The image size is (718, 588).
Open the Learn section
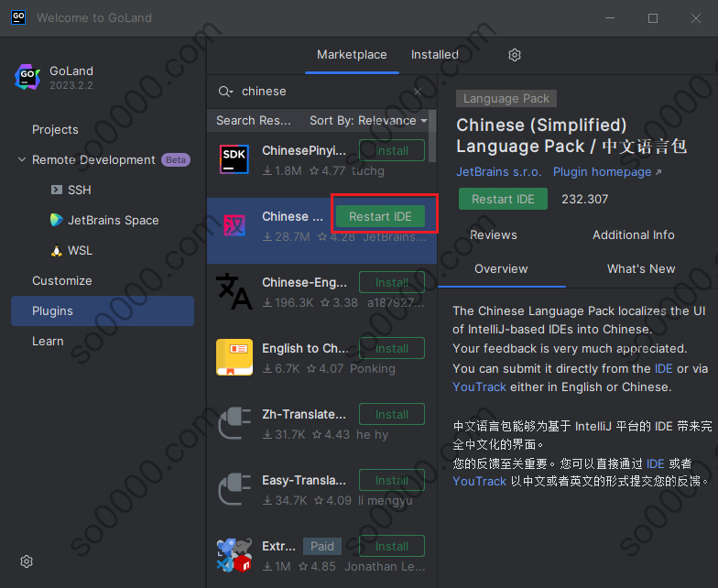click(x=48, y=341)
